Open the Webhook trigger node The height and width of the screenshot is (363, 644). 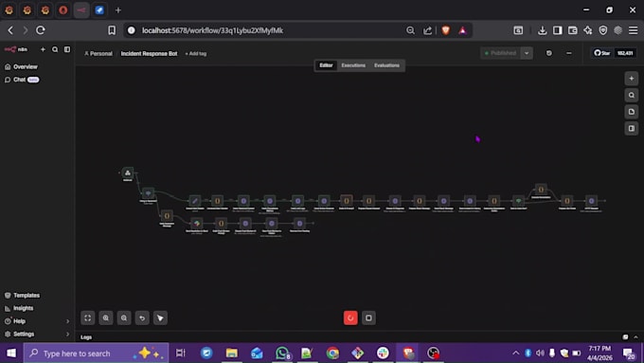(128, 172)
